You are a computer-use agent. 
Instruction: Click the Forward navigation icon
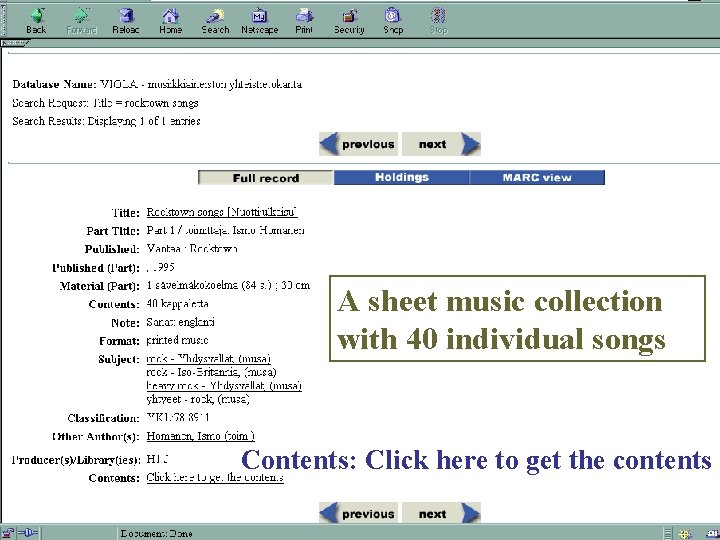pyautogui.click(x=81, y=21)
